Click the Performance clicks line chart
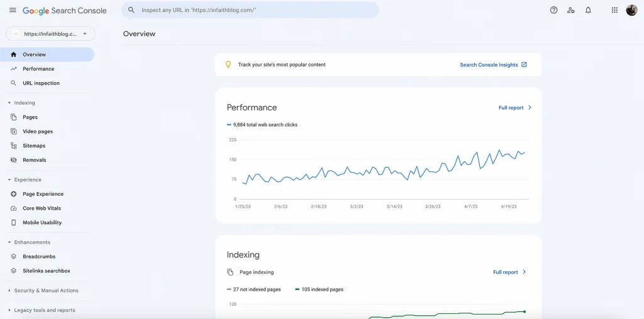Image resolution: width=644 pixels, height=319 pixels. click(x=383, y=169)
